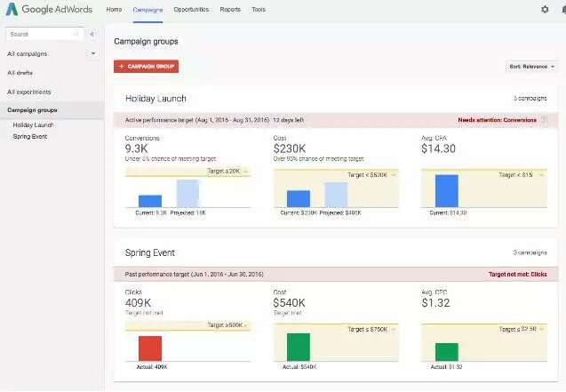This screenshot has width=566, height=392.
Task: Collapse the sidebar with double-chevron icon
Action: (x=92, y=34)
